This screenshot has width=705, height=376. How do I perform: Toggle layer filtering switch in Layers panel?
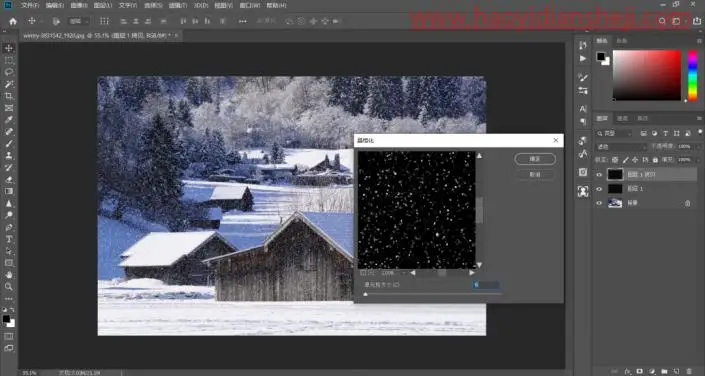(699, 133)
